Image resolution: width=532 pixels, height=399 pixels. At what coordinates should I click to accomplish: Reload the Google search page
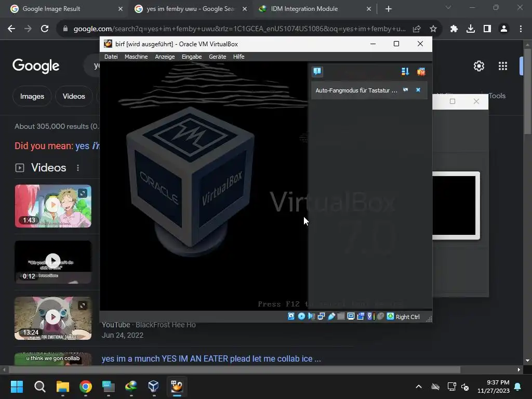click(45, 29)
